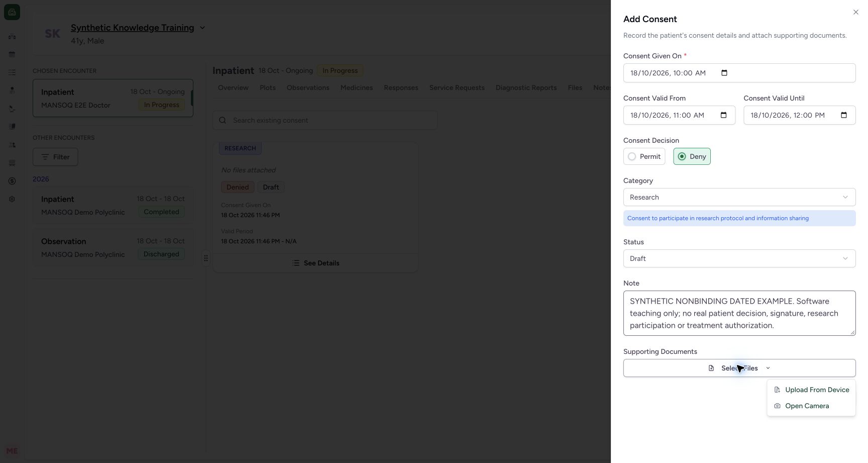868x463 pixels.
Task: Click into the Note text area
Action: (x=739, y=313)
